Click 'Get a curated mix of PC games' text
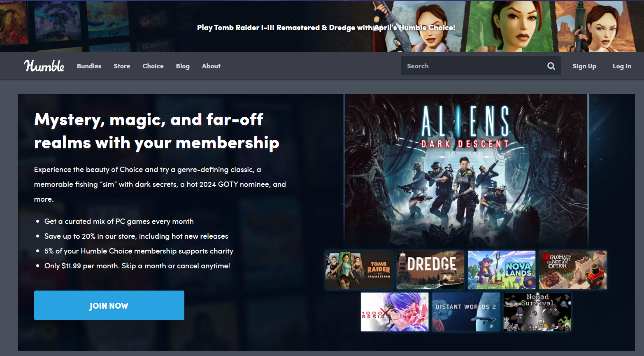Image resolution: width=644 pixels, height=356 pixels. [119, 221]
